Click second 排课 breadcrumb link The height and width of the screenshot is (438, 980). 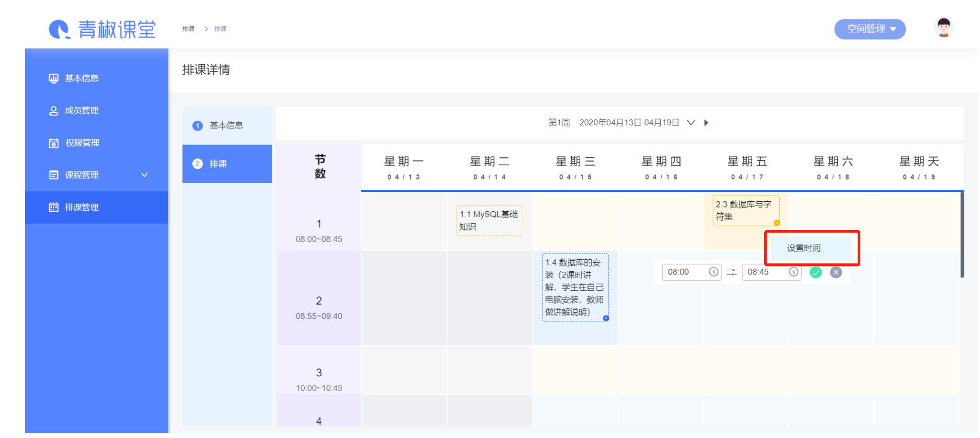(221, 29)
